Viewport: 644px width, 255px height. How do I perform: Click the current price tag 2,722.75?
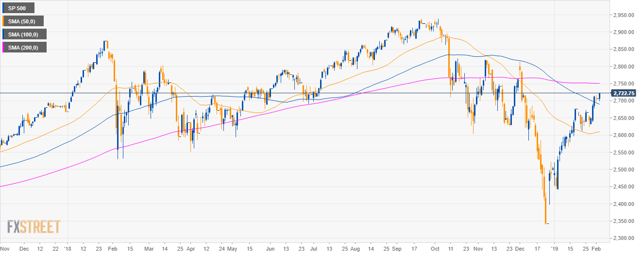(625, 93)
